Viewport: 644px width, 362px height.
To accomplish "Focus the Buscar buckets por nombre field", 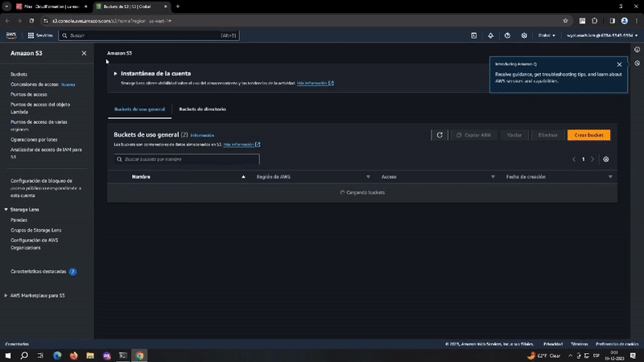I will tap(187, 159).
